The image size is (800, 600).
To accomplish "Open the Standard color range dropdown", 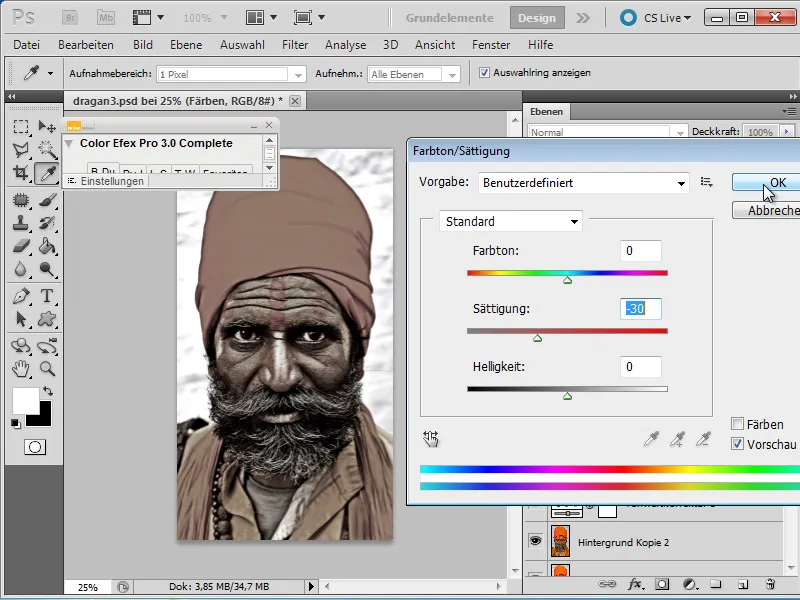I will tap(511, 221).
